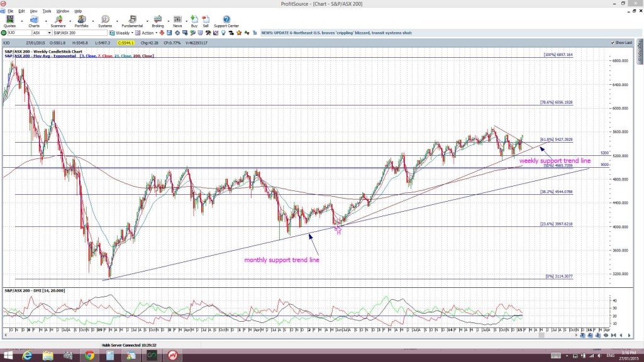Expand the Systems dropdown arrow
Viewport: 644px width, 362px height.
click(x=117, y=21)
